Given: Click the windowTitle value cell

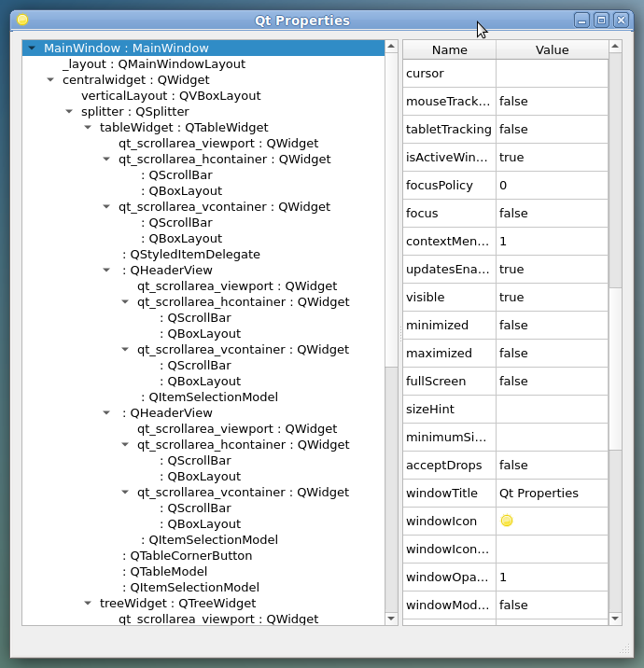Looking at the screenshot, I should tap(551, 493).
